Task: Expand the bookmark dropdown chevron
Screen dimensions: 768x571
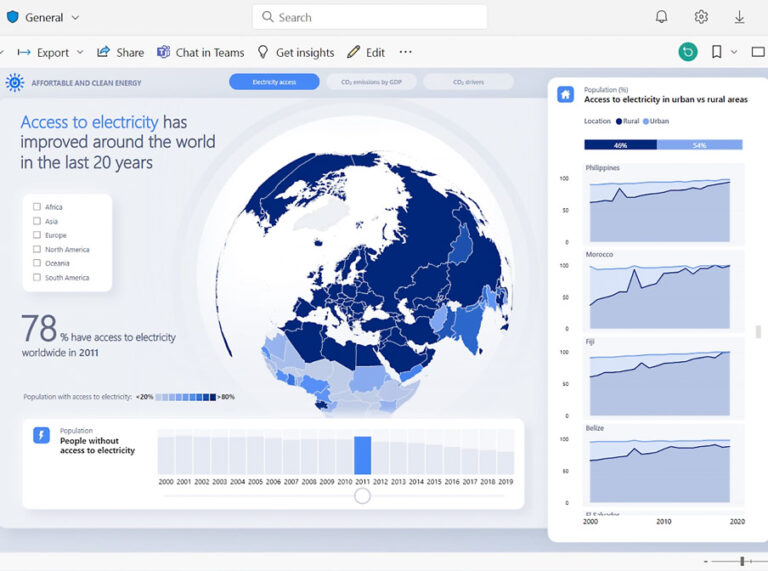Action: pos(734,52)
